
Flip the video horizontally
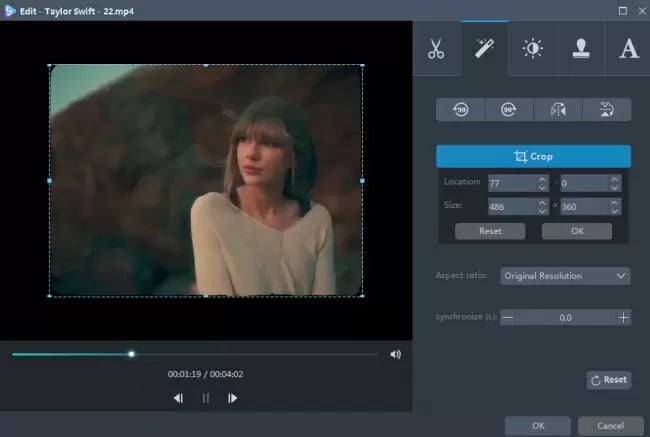(557, 110)
